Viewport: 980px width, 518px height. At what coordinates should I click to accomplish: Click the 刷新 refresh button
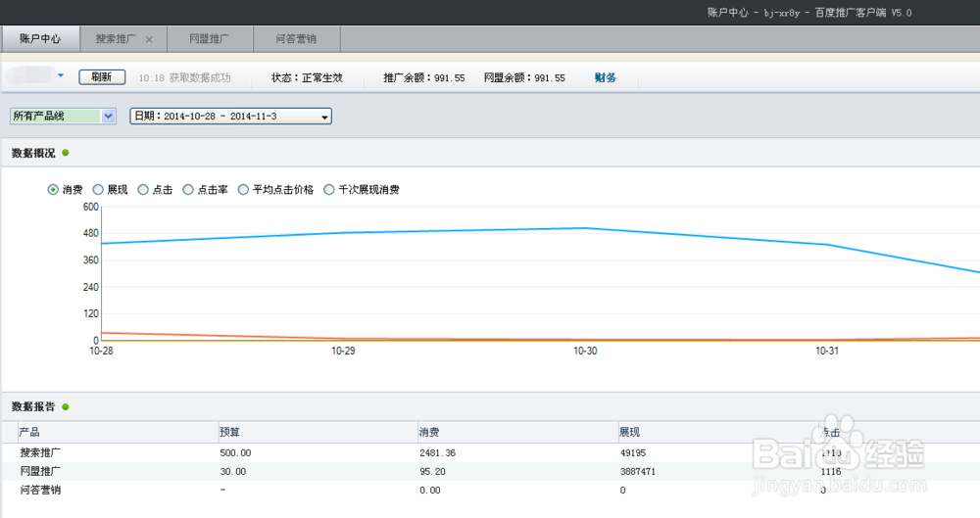102,76
